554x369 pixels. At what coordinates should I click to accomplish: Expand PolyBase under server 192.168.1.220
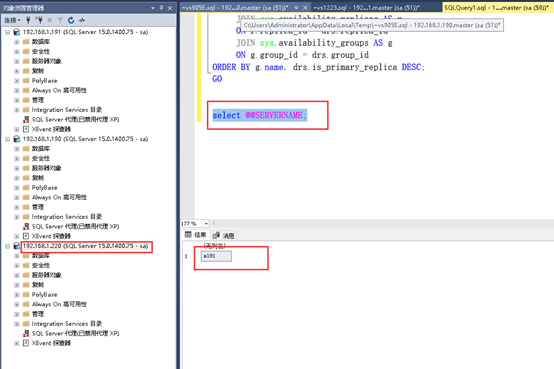[x=17, y=294]
